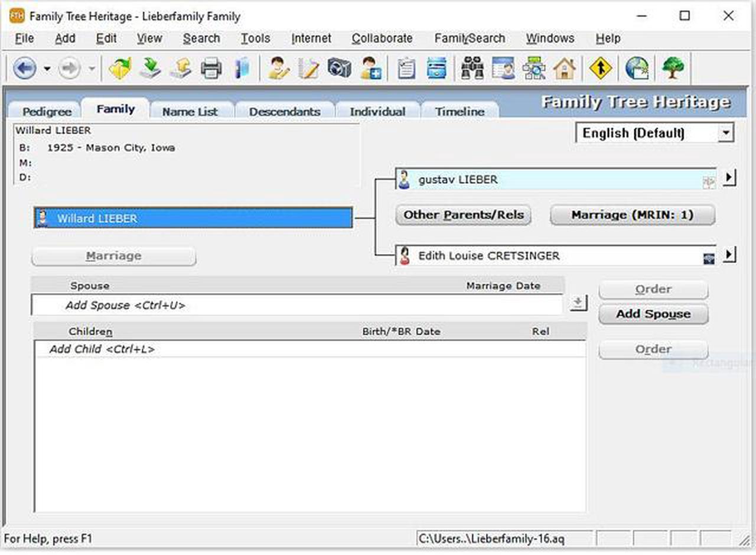Click the Marriage (MRIN: 1) button

point(633,215)
